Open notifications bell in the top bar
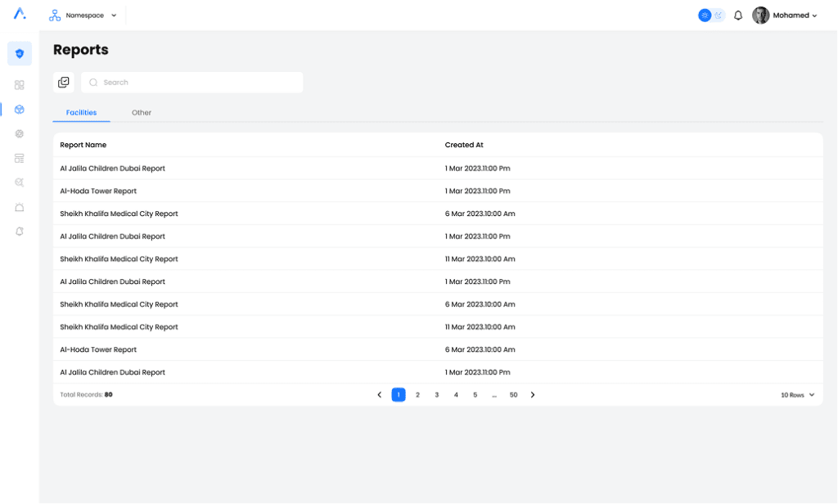This screenshot has height=504, width=838. pos(738,16)
